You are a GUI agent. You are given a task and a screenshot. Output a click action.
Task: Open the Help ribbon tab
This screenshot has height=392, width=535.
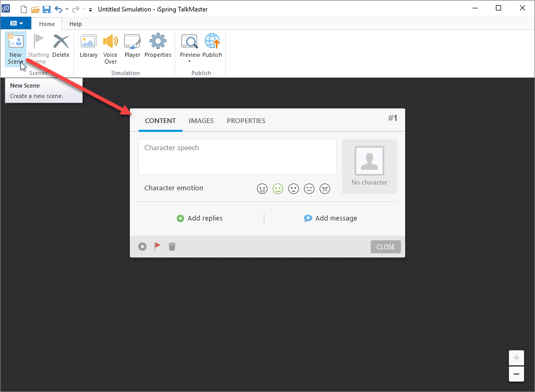pos(76,24)
